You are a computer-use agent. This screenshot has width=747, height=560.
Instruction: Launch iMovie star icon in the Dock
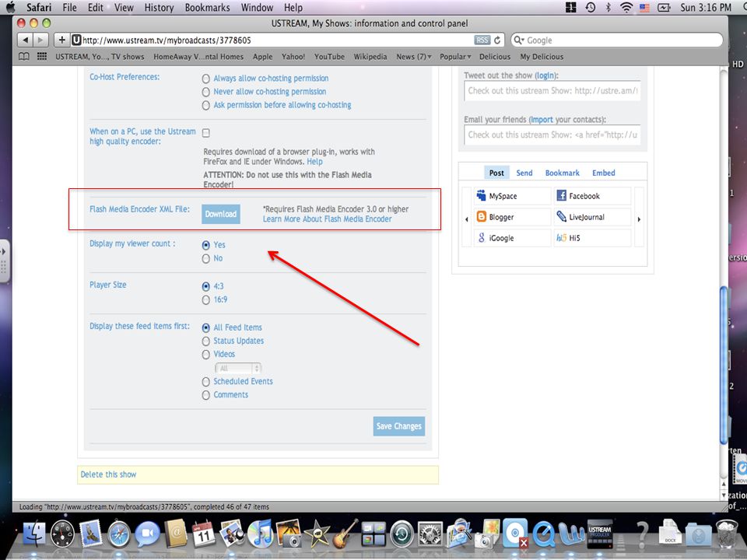[x=317, y=534]
